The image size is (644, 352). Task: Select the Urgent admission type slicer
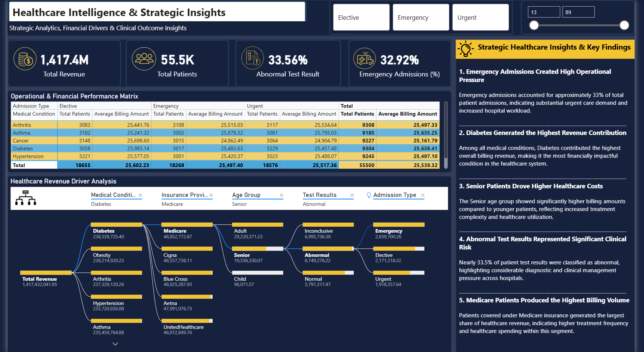(481, 18)
